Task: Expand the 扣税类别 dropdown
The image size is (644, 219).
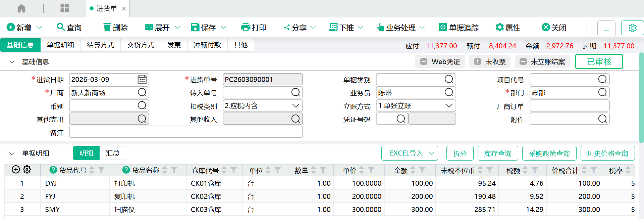Action: pos(296,106)
